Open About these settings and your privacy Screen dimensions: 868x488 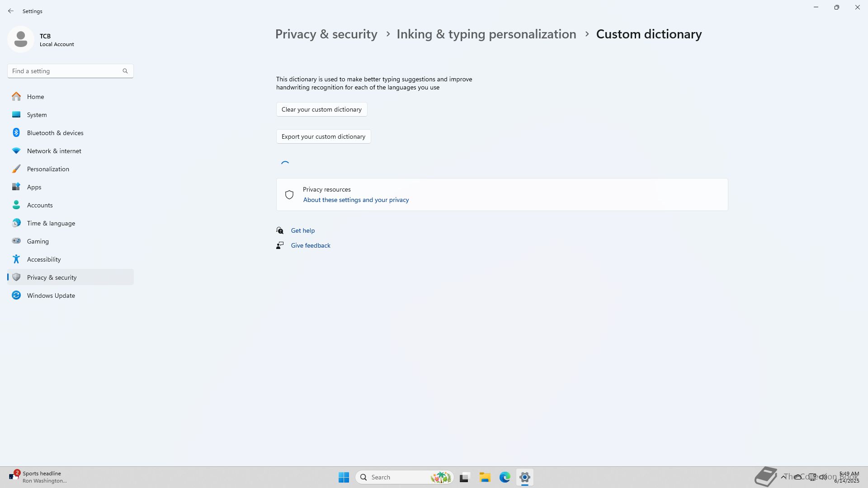[x=356, y=200]
